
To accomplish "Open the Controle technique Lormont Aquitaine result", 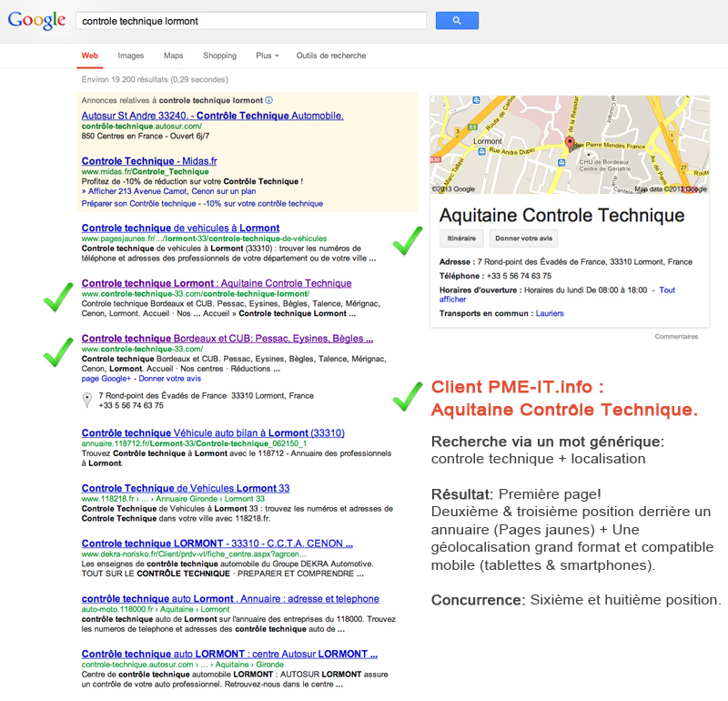I will [216, 283].
